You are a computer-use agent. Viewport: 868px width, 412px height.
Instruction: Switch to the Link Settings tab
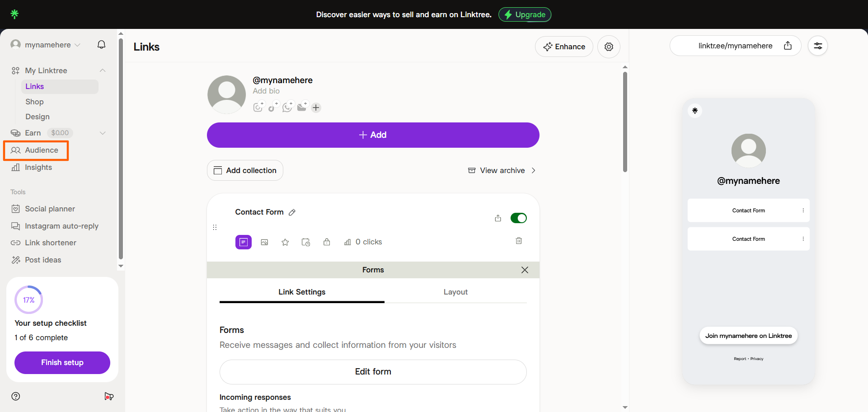point(302,292)
